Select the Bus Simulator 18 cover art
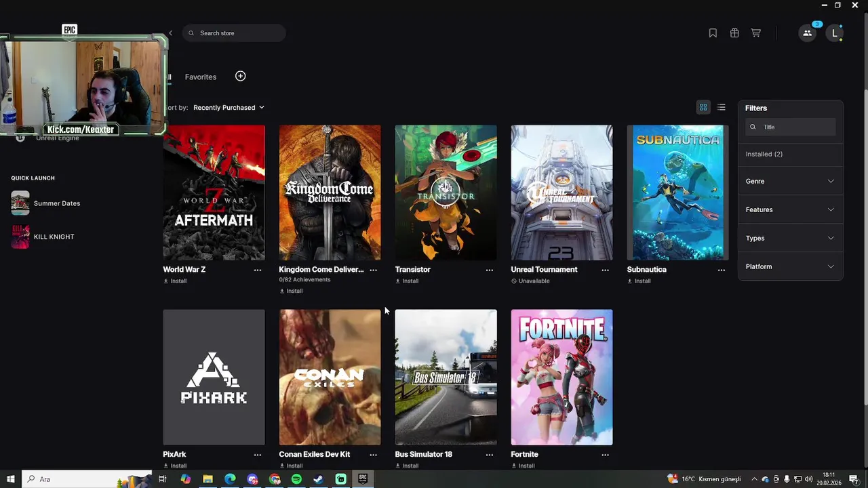Viewport: 868px width, 488px height. click(446, 378)
